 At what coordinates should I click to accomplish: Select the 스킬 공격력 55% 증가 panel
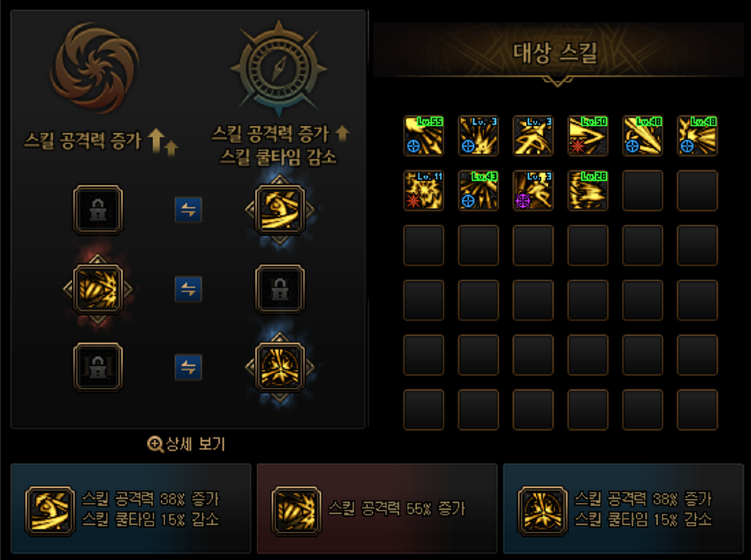click(377, 508)
